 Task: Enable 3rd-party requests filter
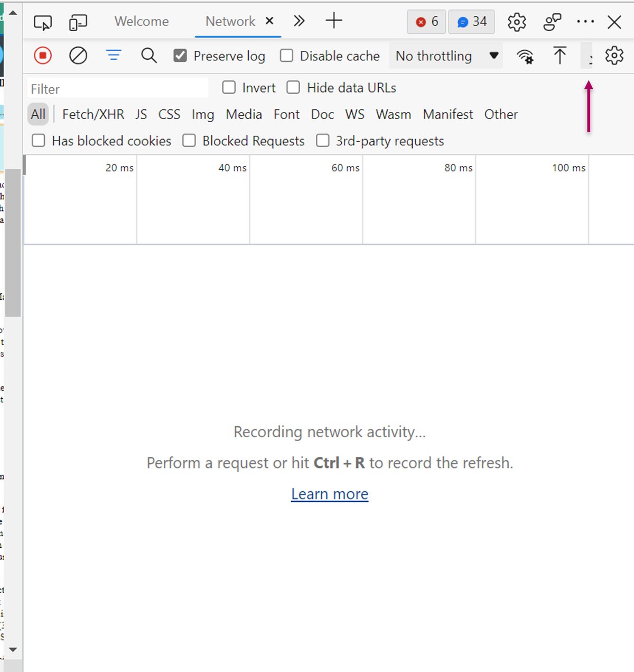(322, 141)
